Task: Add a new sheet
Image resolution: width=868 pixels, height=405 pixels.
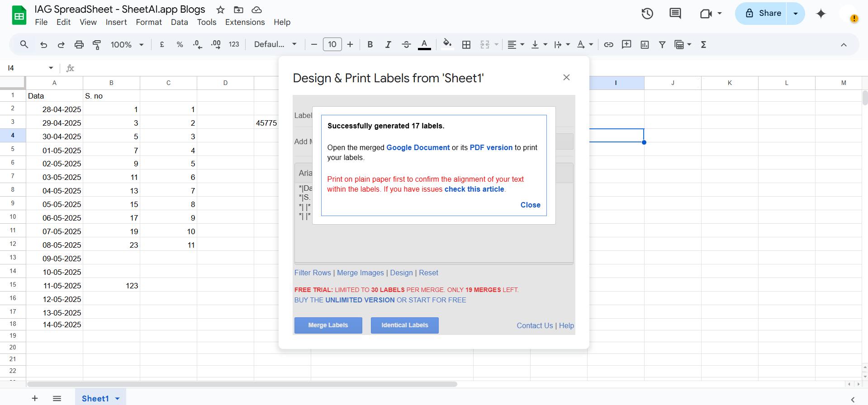Action: [35, 398]
